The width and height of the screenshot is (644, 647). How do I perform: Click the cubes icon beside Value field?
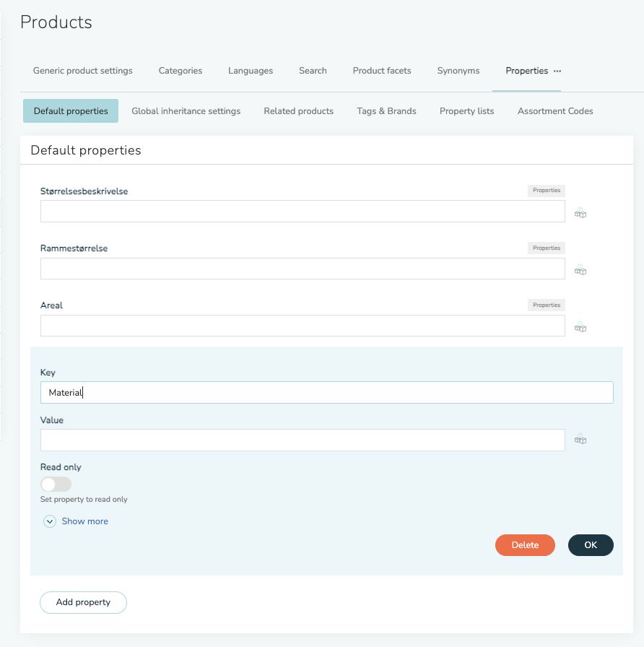click(580, 439)
